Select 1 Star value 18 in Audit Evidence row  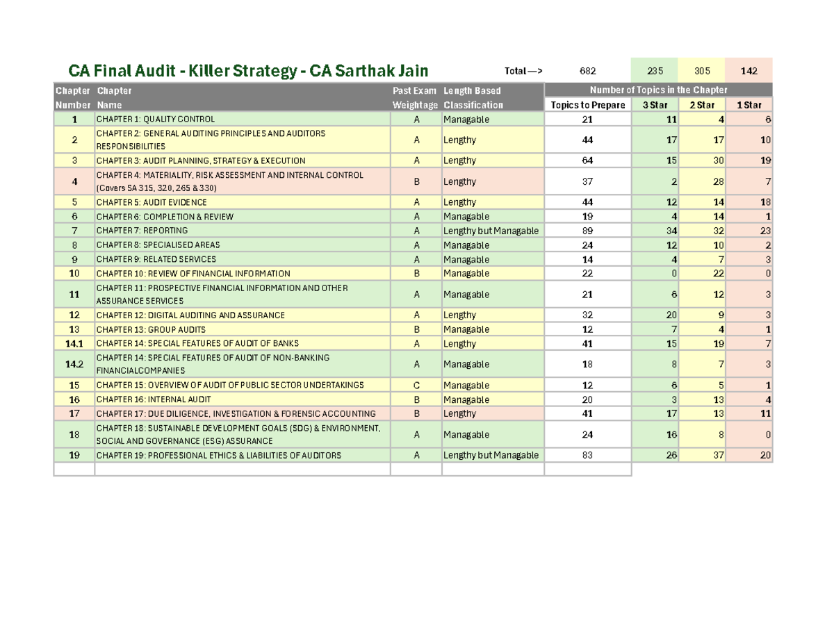749,202
